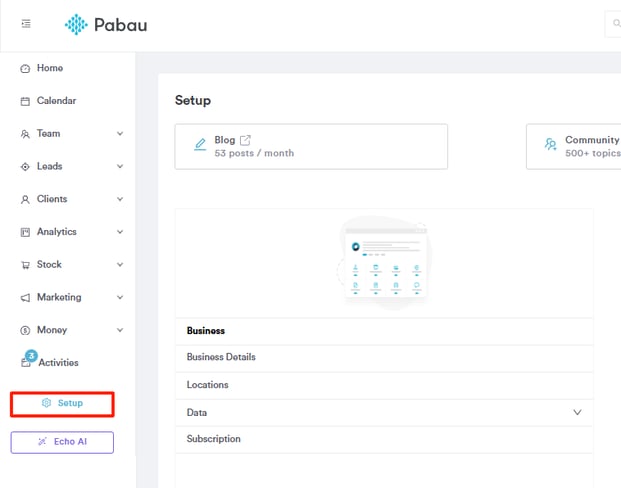
Task: Click the Setup button
Action: 62,403
